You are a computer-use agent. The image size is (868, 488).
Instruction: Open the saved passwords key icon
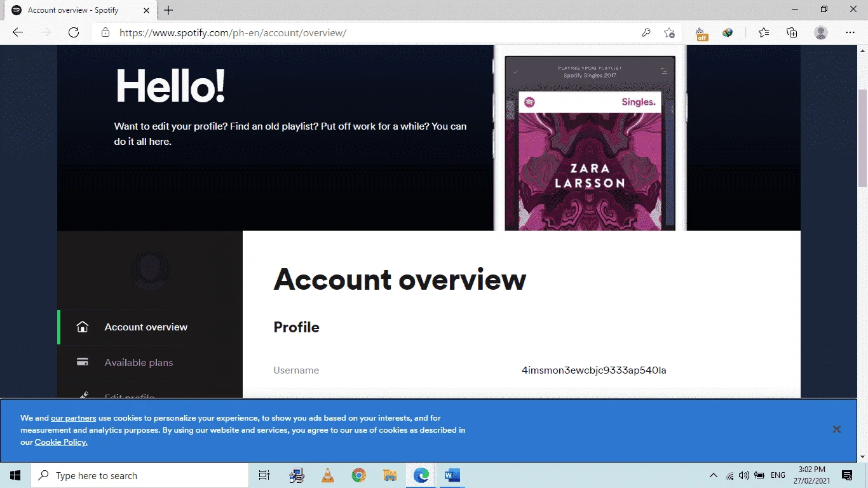tap(646, 32)
